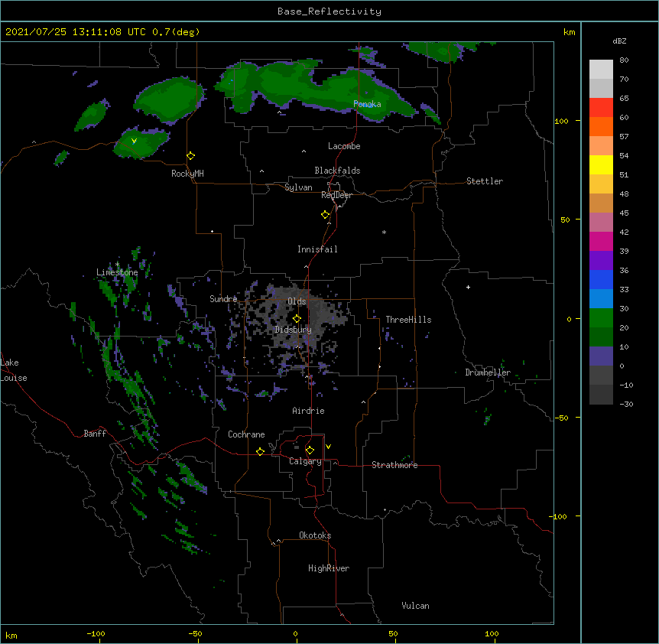This screenshot has height=644, width=659.
Task: Click the white plus marker west of Drumheller
Action: pyautogui.click(x=468, y=287)
